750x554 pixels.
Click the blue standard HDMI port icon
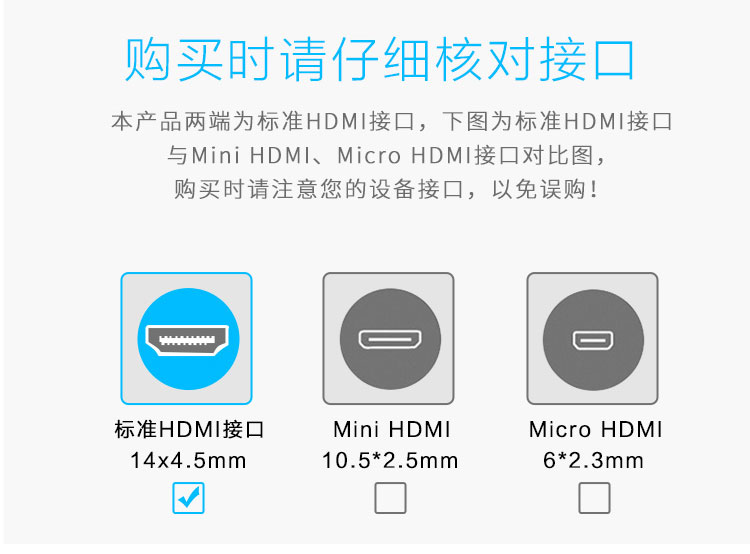[x=188, y=339]
